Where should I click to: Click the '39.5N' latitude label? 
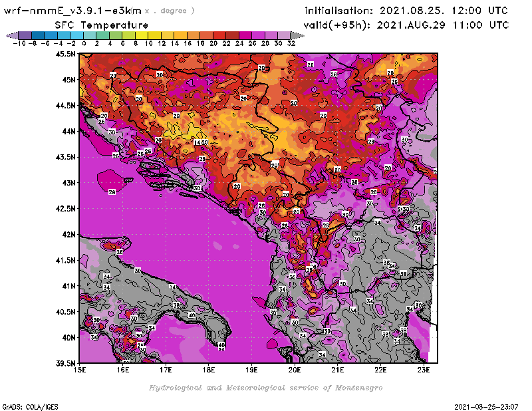click(x=65, y=364)
